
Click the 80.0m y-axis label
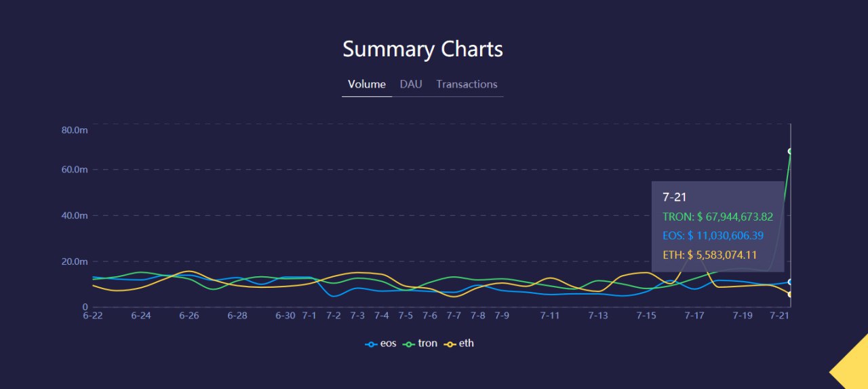click(75, 130)
